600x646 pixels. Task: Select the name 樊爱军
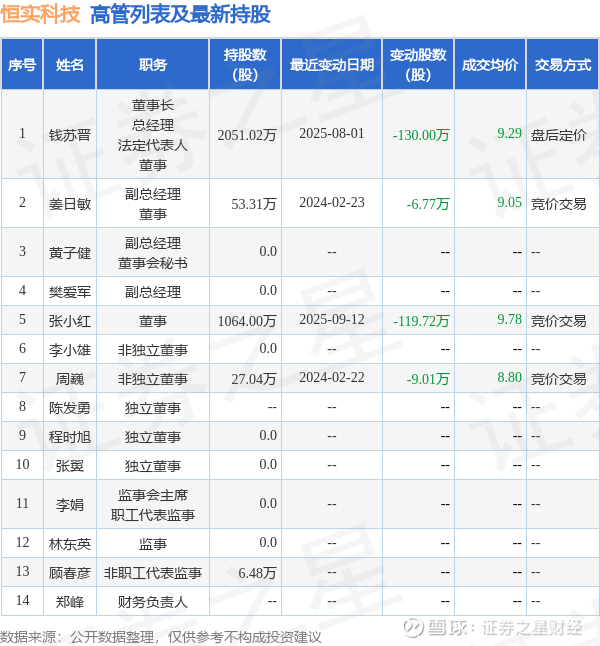tap(70, 292)
